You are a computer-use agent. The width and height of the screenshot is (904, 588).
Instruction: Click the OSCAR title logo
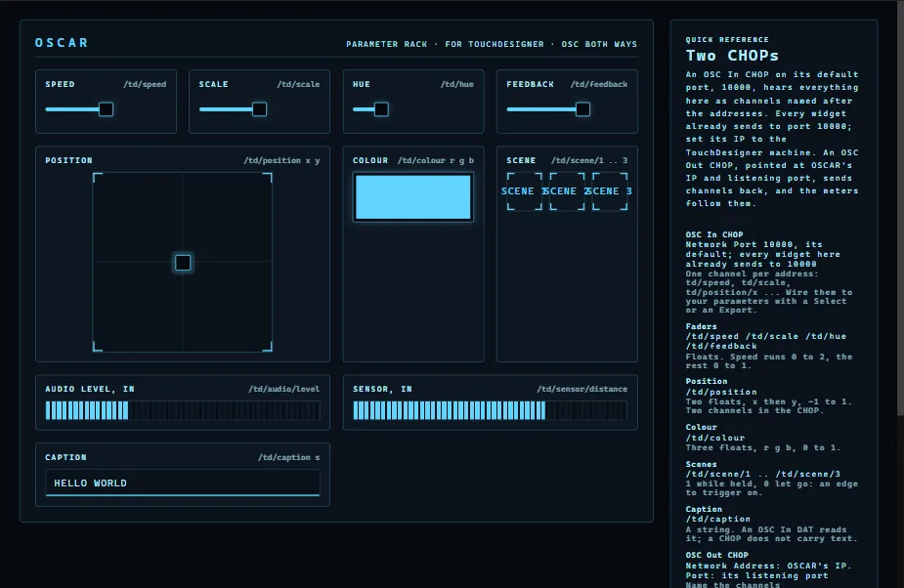tap(62, 43)
